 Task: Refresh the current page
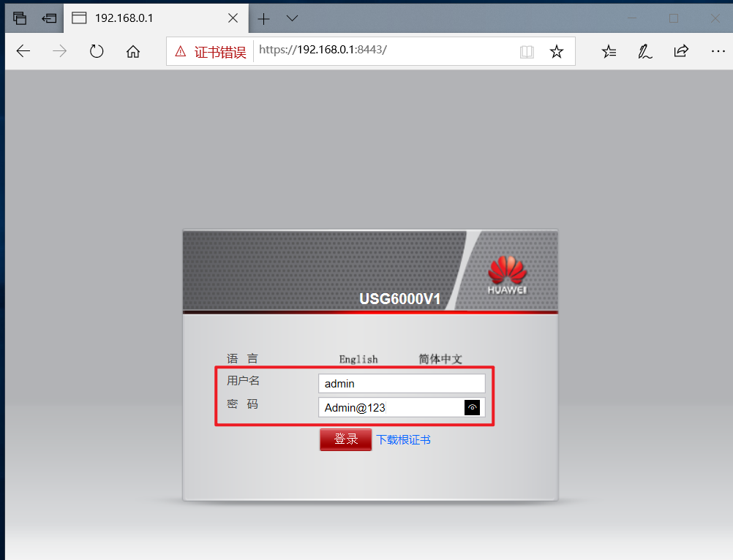click(x=97, y=51)
